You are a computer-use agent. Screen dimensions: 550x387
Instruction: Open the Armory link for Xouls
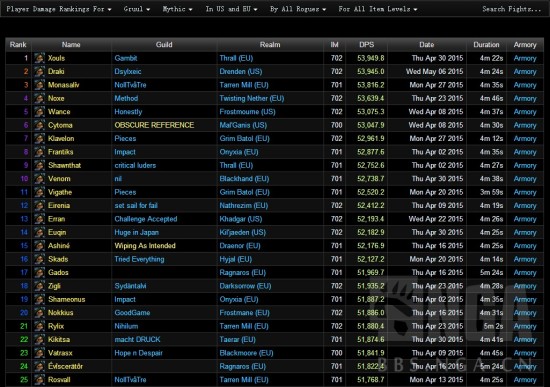[525, 58]
